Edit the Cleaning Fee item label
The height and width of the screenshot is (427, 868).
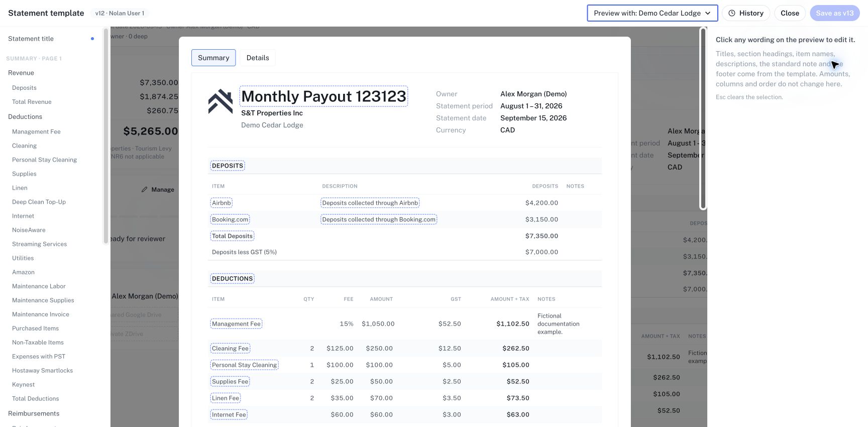(230, 349)
